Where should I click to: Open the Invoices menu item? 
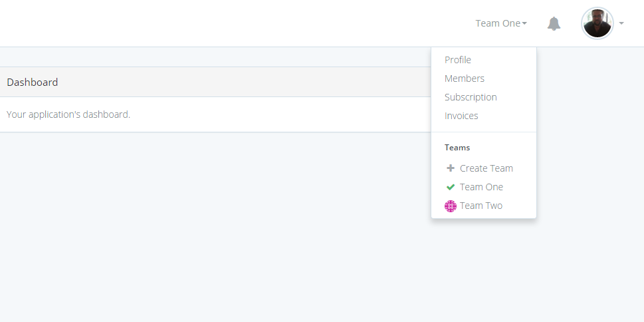(x=461, y=116)
